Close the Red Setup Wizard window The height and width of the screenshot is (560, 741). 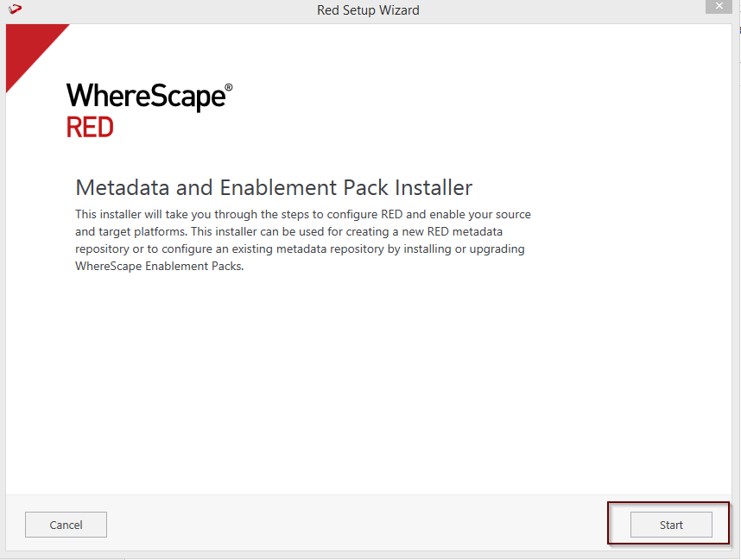point(719,6)
